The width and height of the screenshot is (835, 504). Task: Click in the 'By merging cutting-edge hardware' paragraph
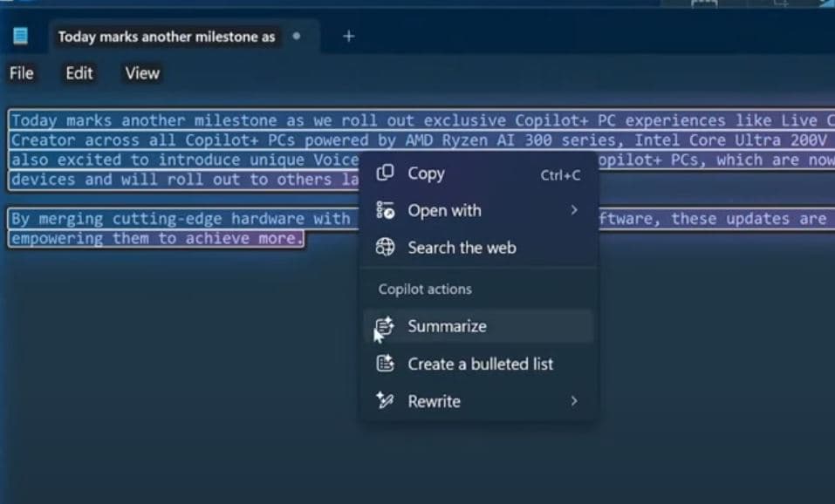(175, 220)
